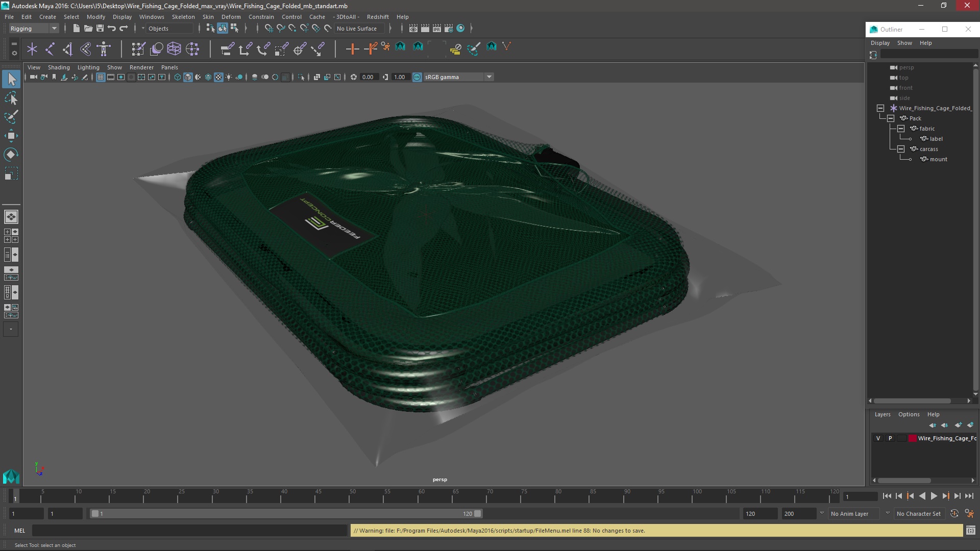Image resolution: width=980 pixels, height=551 pixels.
Task: Click the Outliner horizontal scrollbar
Action: pyautogui.click(x=912, y=401)
